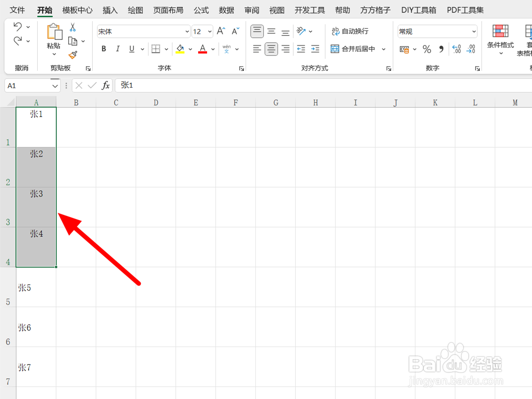
Task: Decrease indent icon
Action: click(301, 49)
